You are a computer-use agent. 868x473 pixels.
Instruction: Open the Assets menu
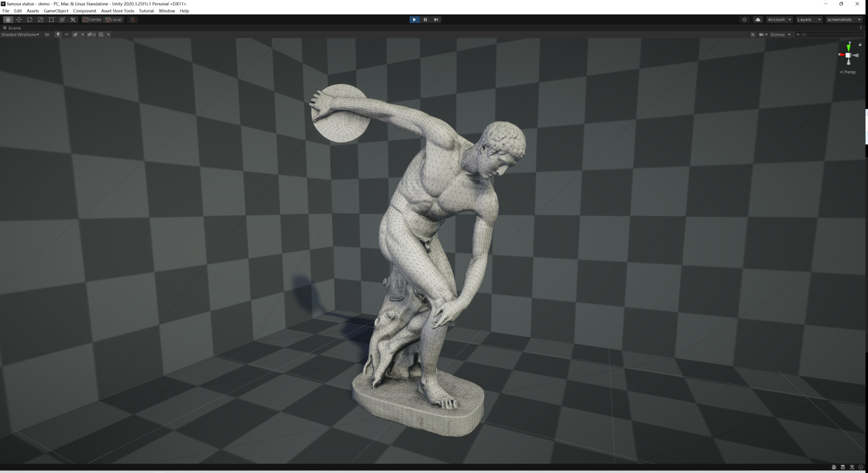coord(32,11)
